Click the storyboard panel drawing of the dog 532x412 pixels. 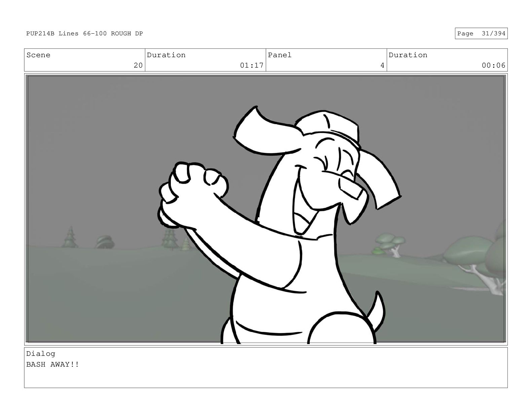coord(266,209)
